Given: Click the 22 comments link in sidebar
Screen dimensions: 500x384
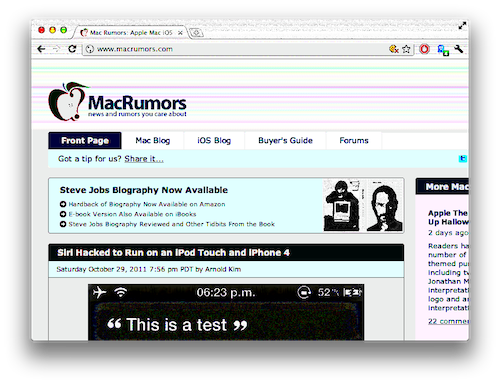Looking at the screenshot, I should pyautogui.click(x=448, y=321).
